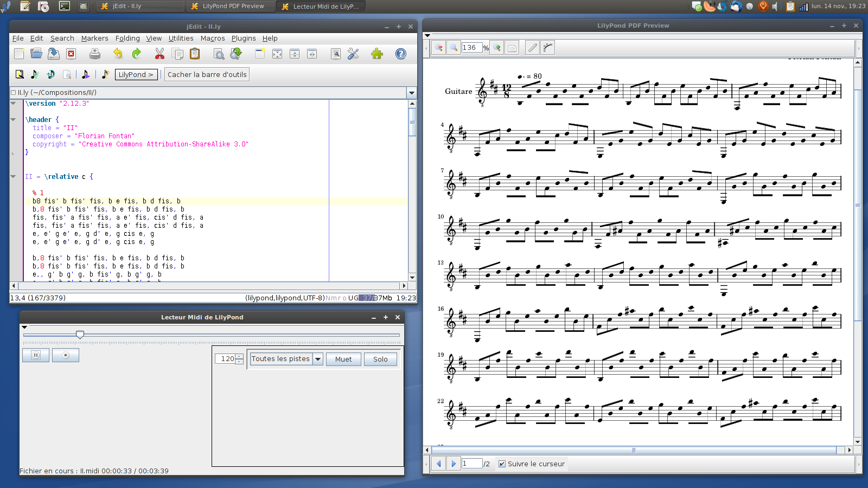Open the Plugins menu
This screenshot has width=868, height=488.
click(244, 38)
